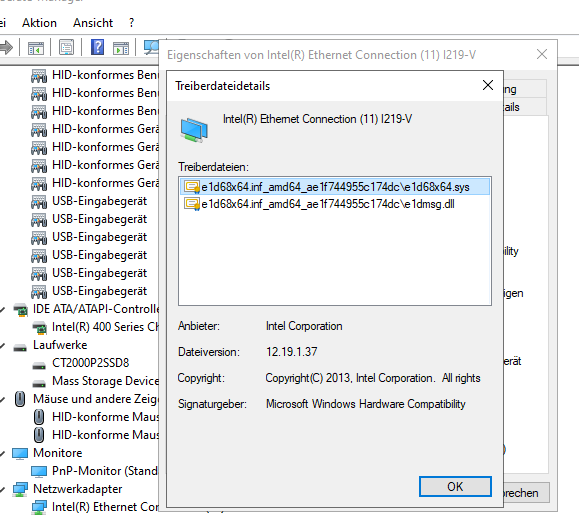
Task: Click OK in Treiberdateidetails dialog
Action: [455, 487]
